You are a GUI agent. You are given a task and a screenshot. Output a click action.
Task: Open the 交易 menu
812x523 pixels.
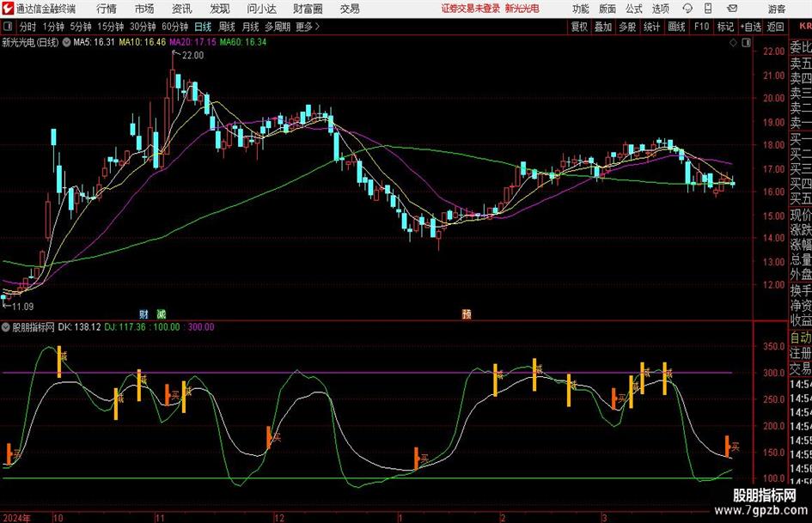point(350,9)
